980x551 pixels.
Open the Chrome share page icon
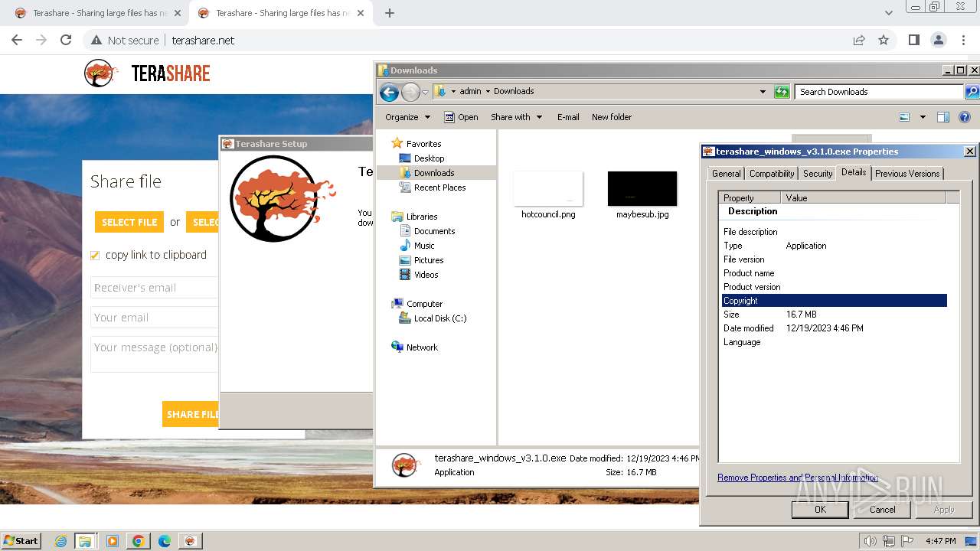point(859,40)
